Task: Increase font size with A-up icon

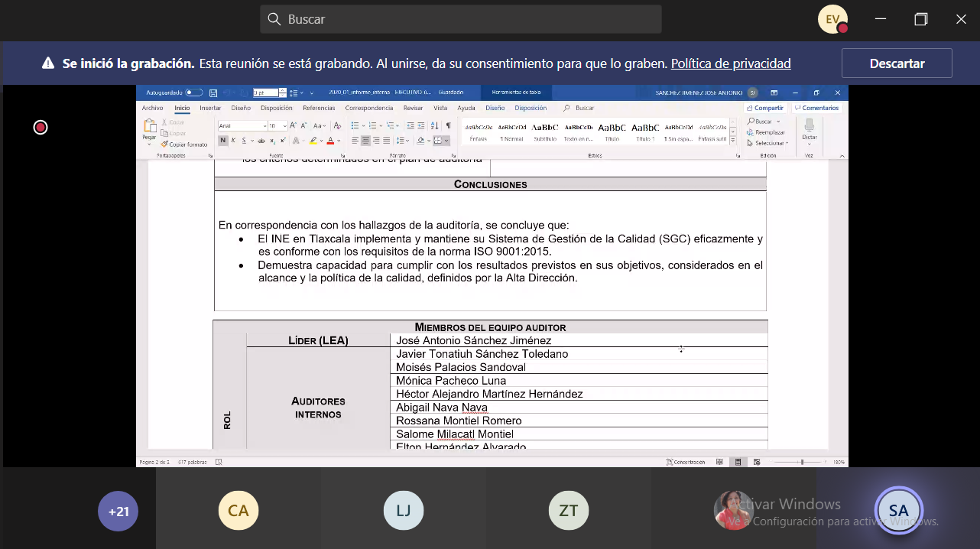Action: point(294,125)
